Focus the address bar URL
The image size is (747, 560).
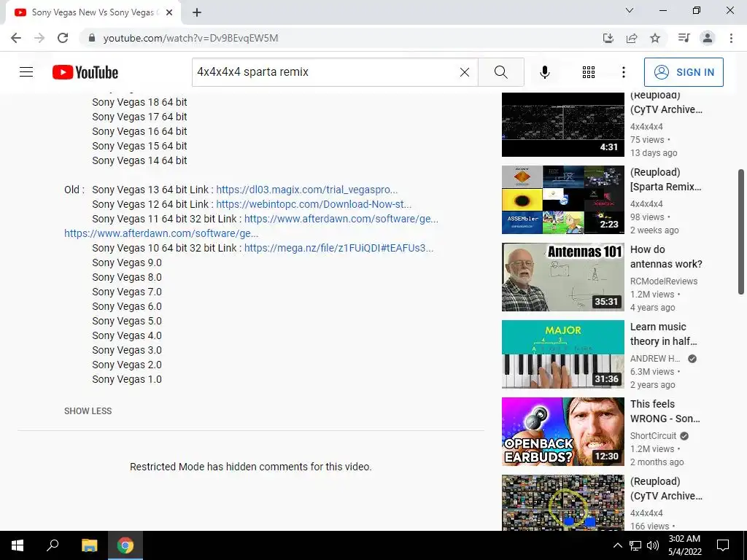pos(190,38)
